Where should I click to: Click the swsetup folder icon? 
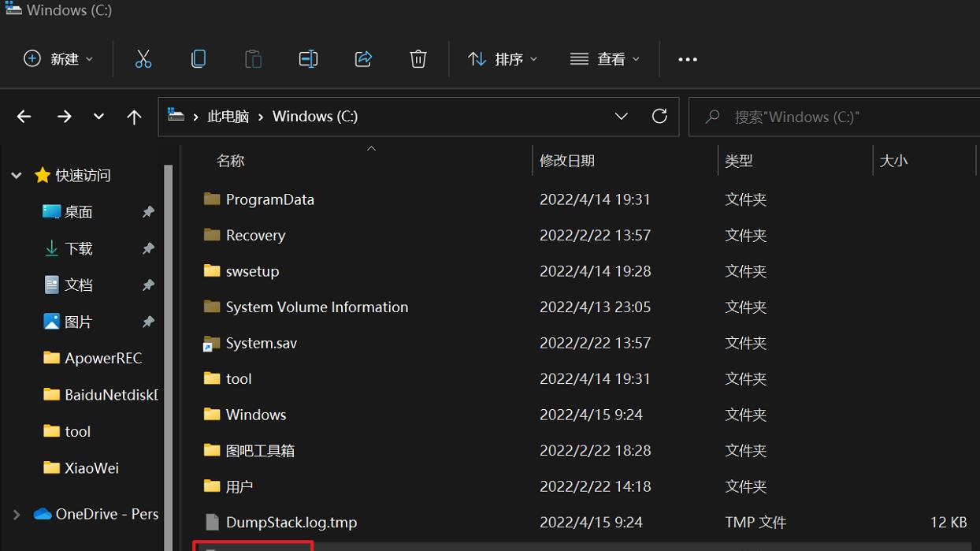click(x=211, y=270)
